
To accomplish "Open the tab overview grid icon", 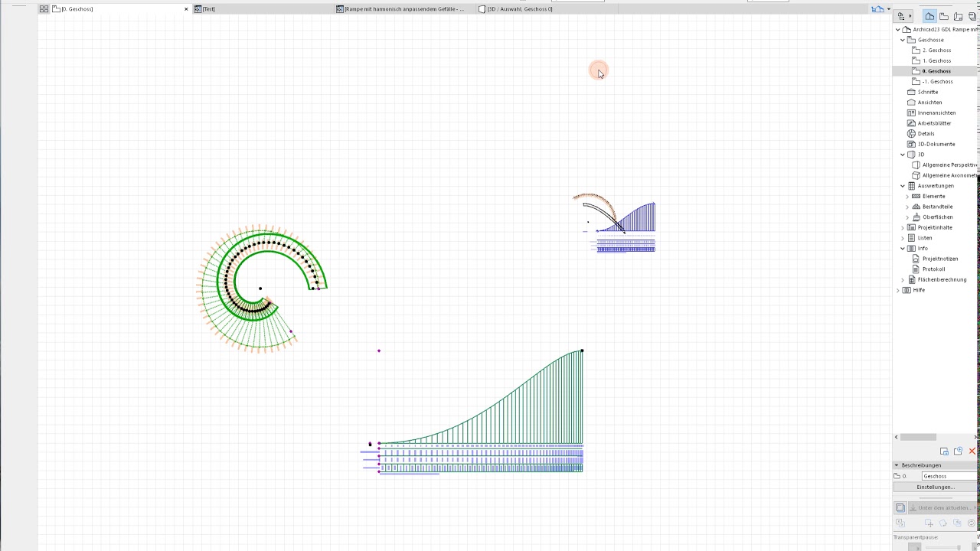I will [x=44, y=9].
